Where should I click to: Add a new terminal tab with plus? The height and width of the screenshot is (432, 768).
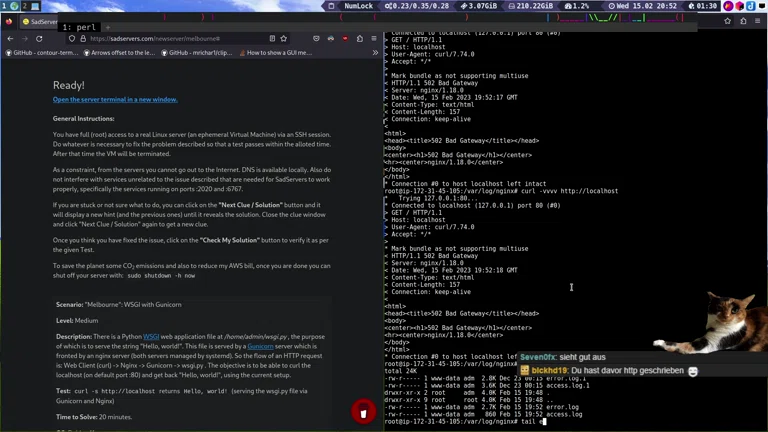coord(108,27)
